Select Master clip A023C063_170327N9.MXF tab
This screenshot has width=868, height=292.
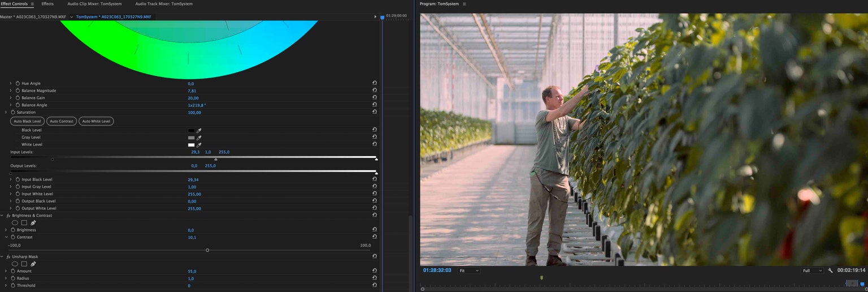coord(33,17)
